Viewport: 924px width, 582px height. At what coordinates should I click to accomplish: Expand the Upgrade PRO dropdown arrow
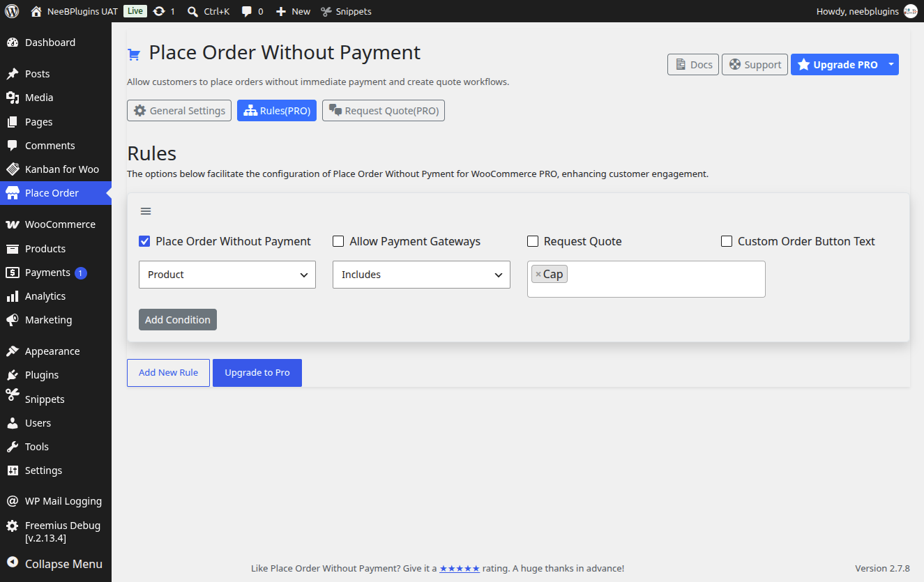891,64
